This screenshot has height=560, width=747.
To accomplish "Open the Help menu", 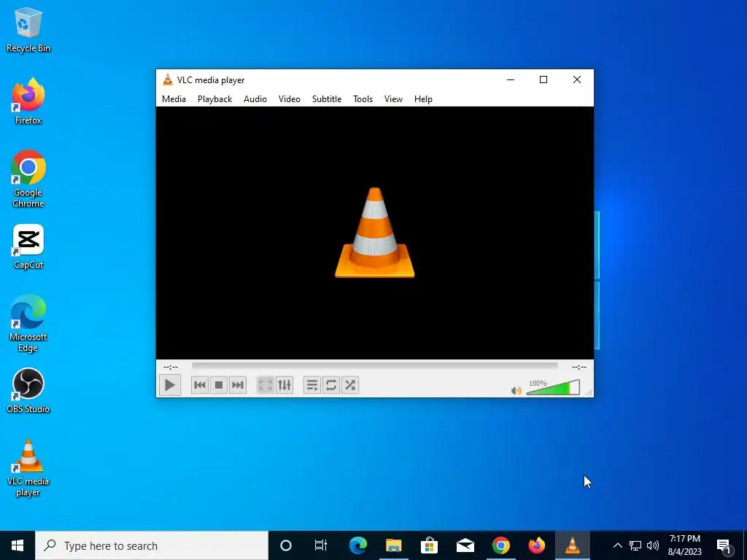I will pos(423,99).
